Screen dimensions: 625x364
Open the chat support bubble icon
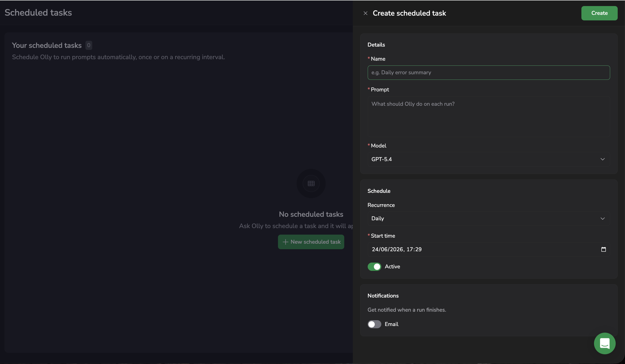605,343
